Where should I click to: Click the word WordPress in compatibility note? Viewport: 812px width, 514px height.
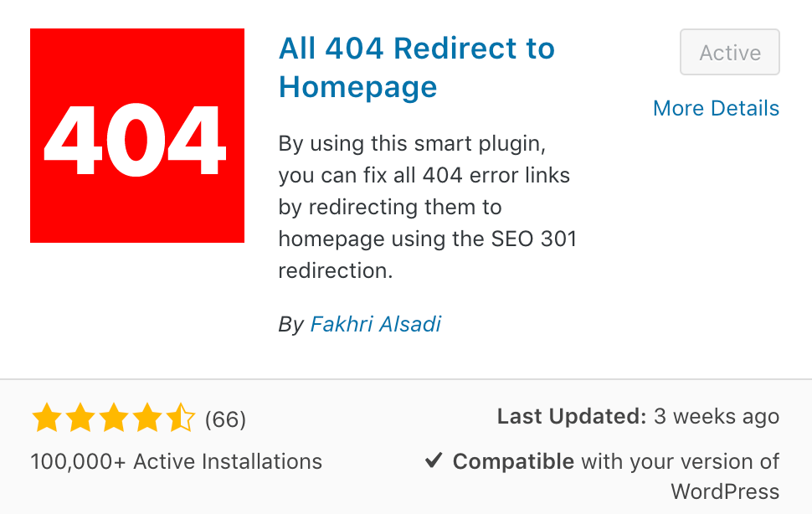click(725, 491)
